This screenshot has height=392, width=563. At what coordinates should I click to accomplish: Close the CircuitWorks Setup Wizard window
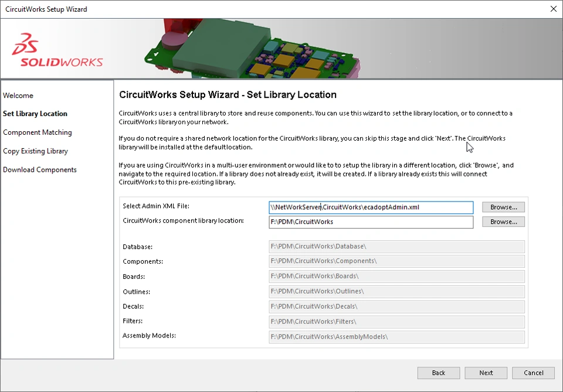(553, 9)
